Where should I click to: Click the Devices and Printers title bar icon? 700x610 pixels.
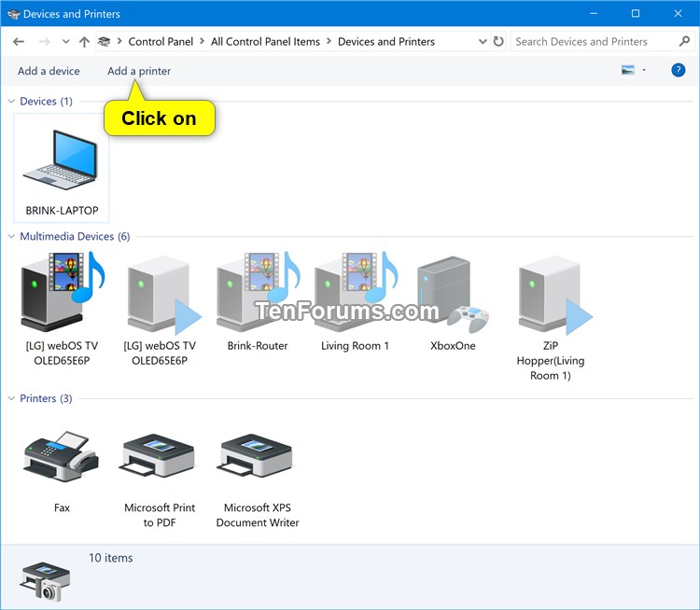point(13,14)
